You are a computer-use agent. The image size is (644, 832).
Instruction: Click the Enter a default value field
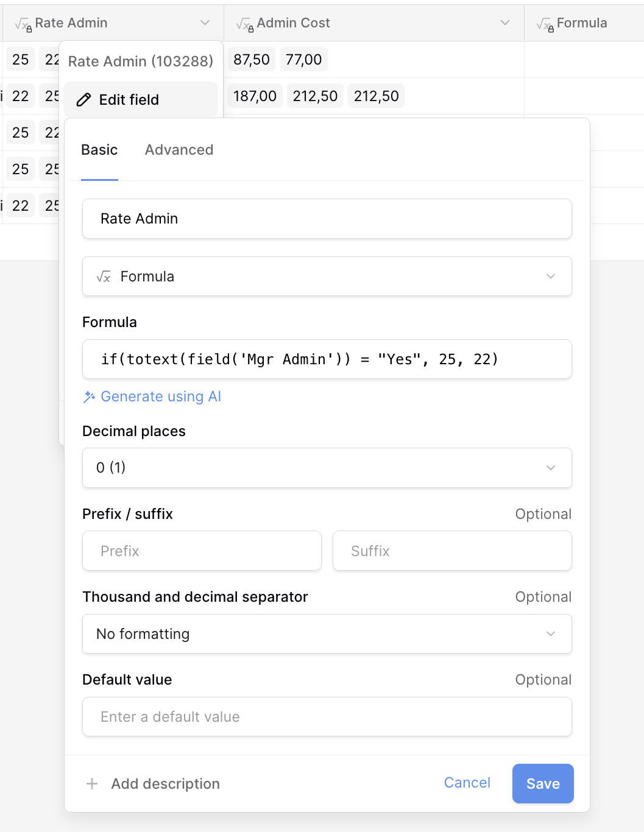(x=327, y=717)
